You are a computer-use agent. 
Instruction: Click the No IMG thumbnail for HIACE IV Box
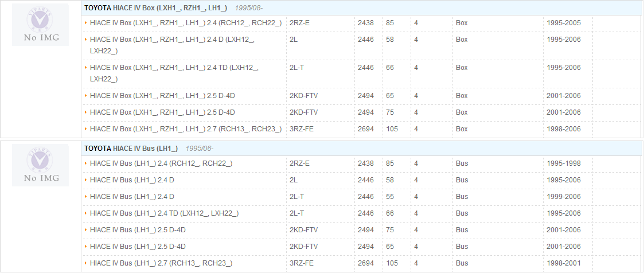pyautogui.click(x=40, y=25)
